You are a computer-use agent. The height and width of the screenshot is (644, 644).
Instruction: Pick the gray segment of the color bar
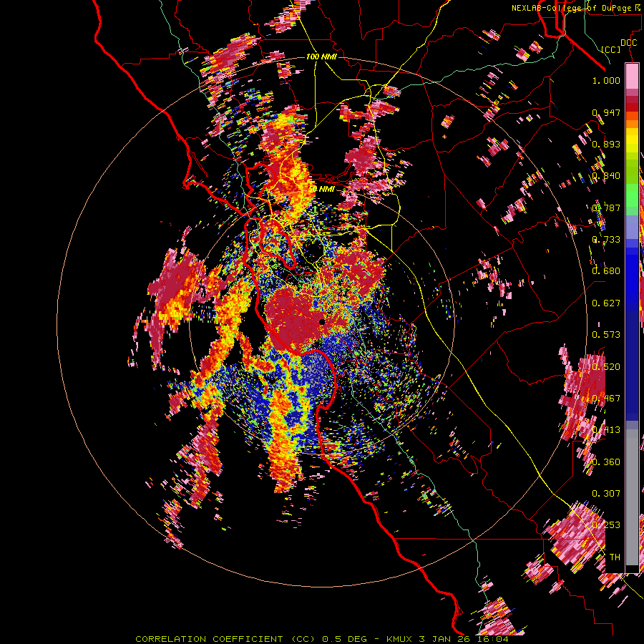[x=632, y=497]
